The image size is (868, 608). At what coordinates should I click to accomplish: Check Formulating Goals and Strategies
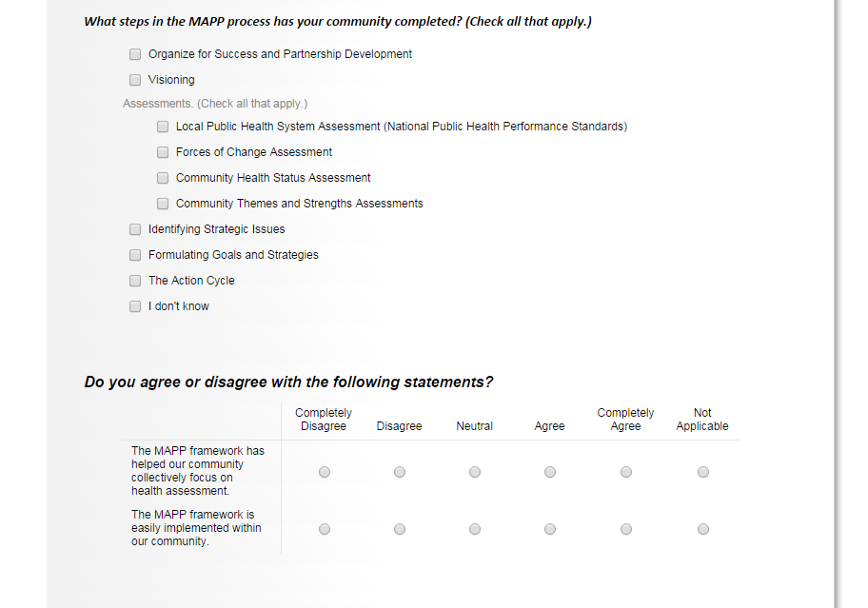[x=135, y=255]
